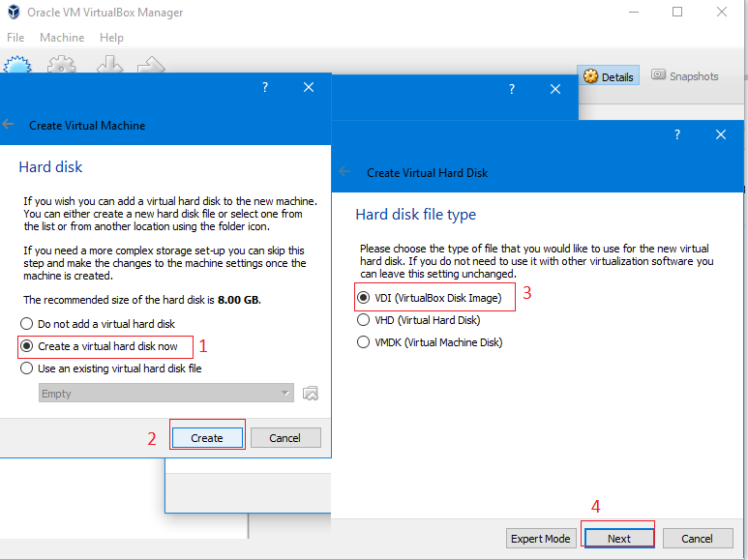Maximize the VirtualBox Manager window
This screenshot has height=560, width=748.
pos(677,12)
